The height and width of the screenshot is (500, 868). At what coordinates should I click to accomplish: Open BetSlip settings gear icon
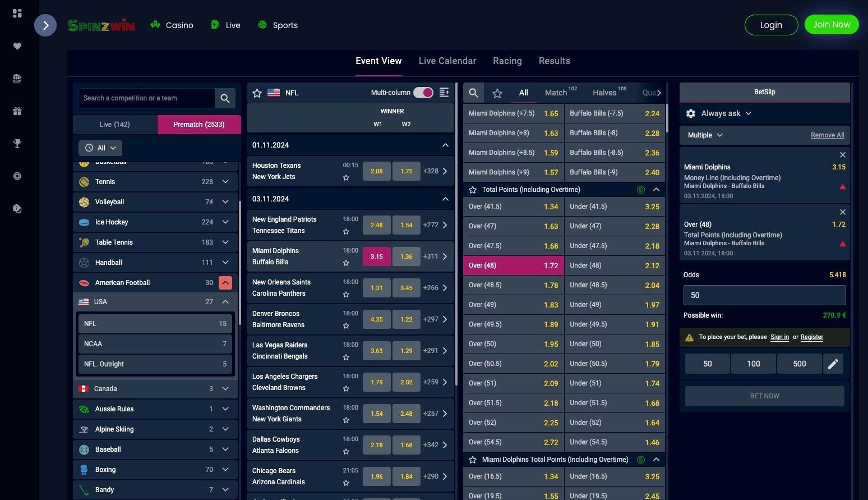(691, 113)
